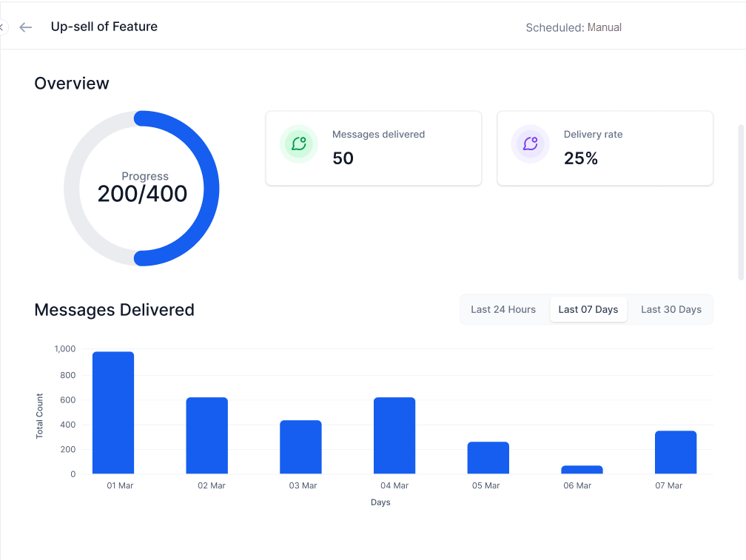The image size is (746, 560).
Task: Click the 01 Mar bar
Action: tap(113, 413)
